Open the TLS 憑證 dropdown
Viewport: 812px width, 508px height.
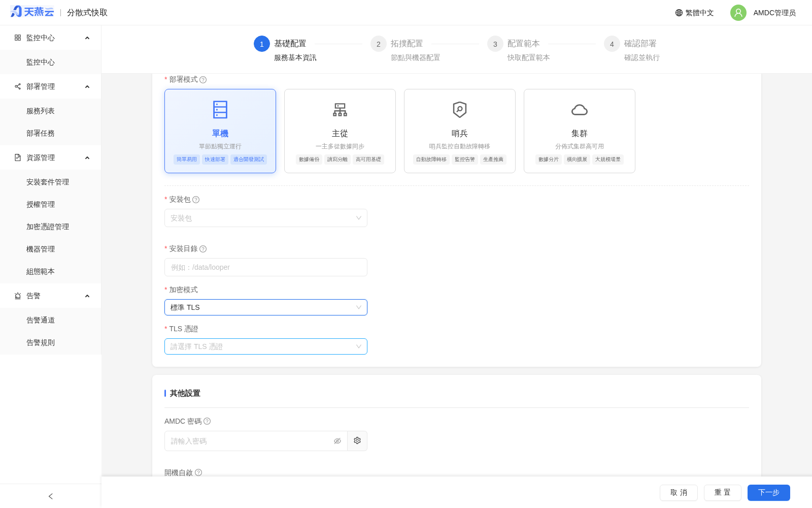click(266, 346)
